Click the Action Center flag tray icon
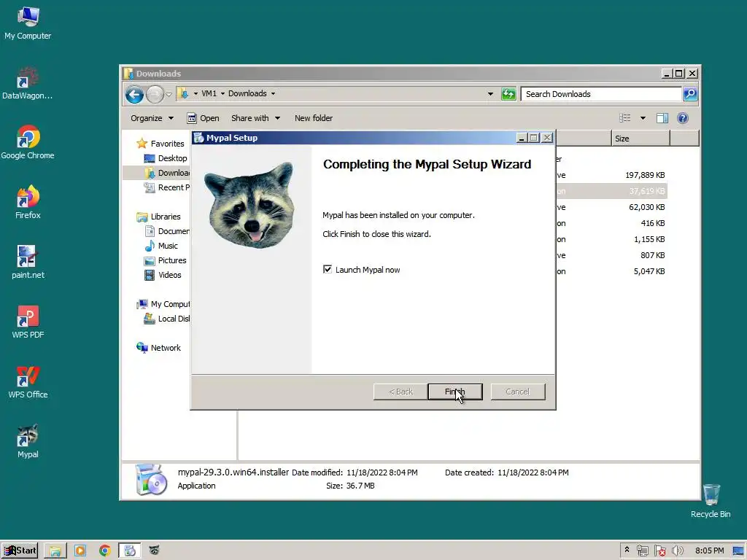 pos(659,551)
